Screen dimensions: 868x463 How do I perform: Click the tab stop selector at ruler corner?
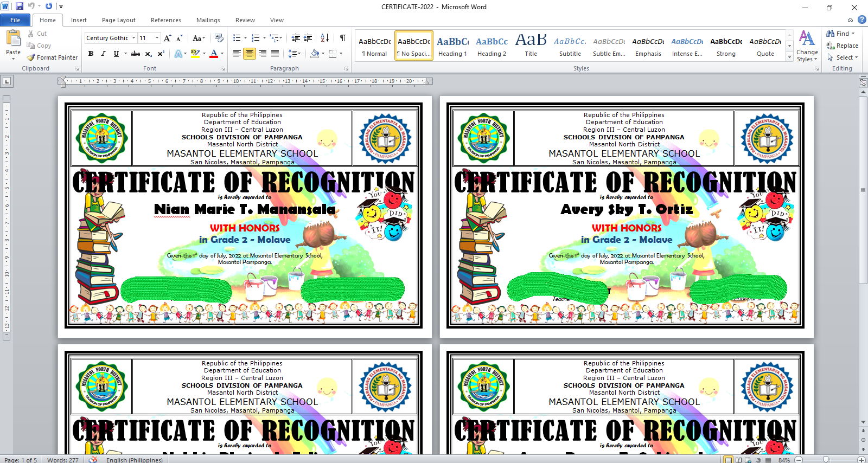pyautogui.click(x=7, y=81)
